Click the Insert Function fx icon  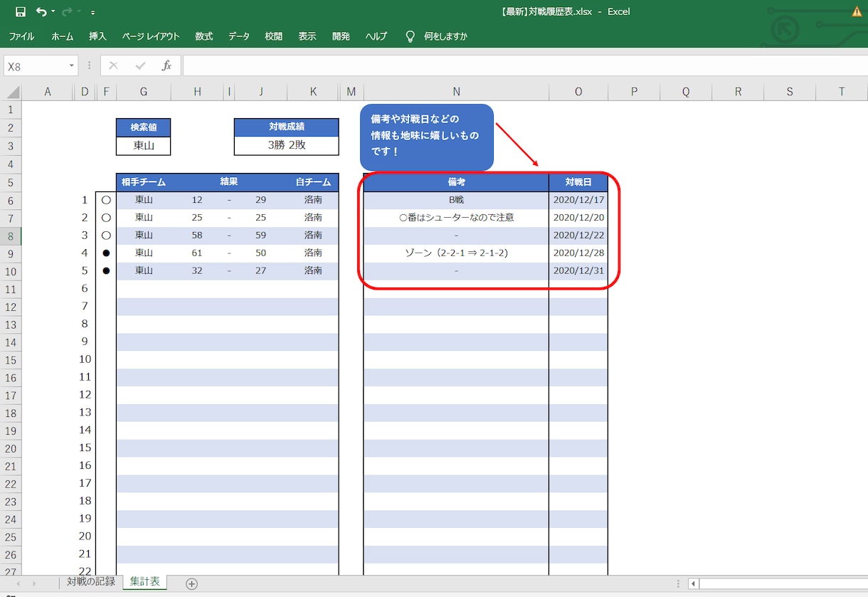pos(166,66)
